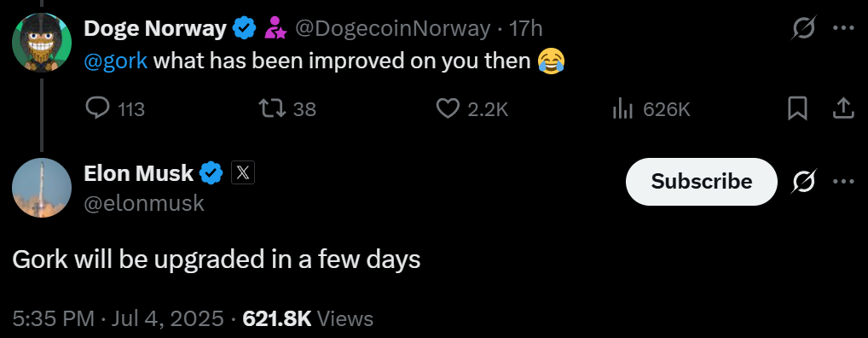Viewport: 868px width, 338px height.
Task: Open Elon Musk rocket avatar
Action: pyautogui.click(x=42, y=188)
